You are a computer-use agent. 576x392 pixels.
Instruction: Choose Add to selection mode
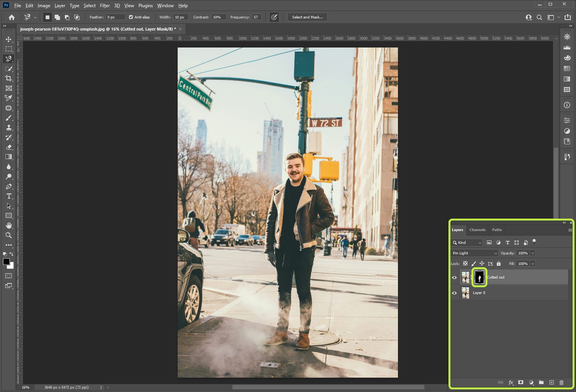pos(57,17)
